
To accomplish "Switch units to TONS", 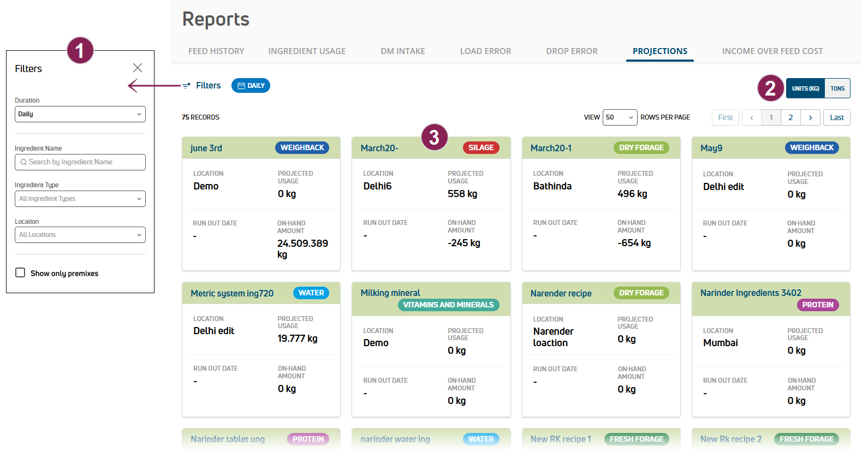I will point(837,88).
